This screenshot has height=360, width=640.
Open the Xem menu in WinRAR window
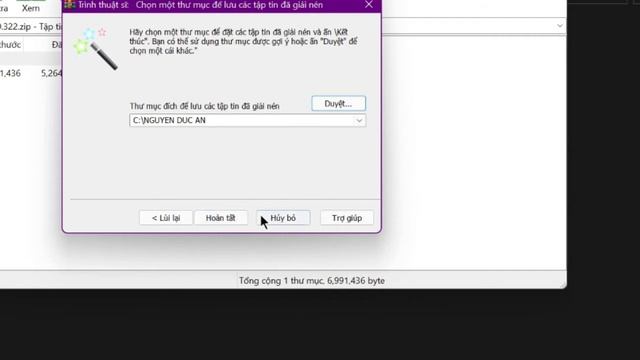coord(31,8)
